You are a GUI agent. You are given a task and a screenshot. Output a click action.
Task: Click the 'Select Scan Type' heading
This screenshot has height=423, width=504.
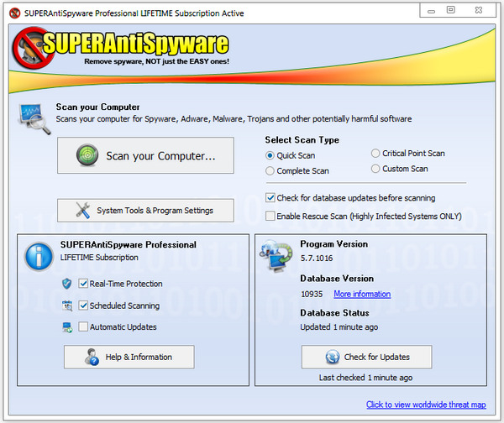[302, 139]
